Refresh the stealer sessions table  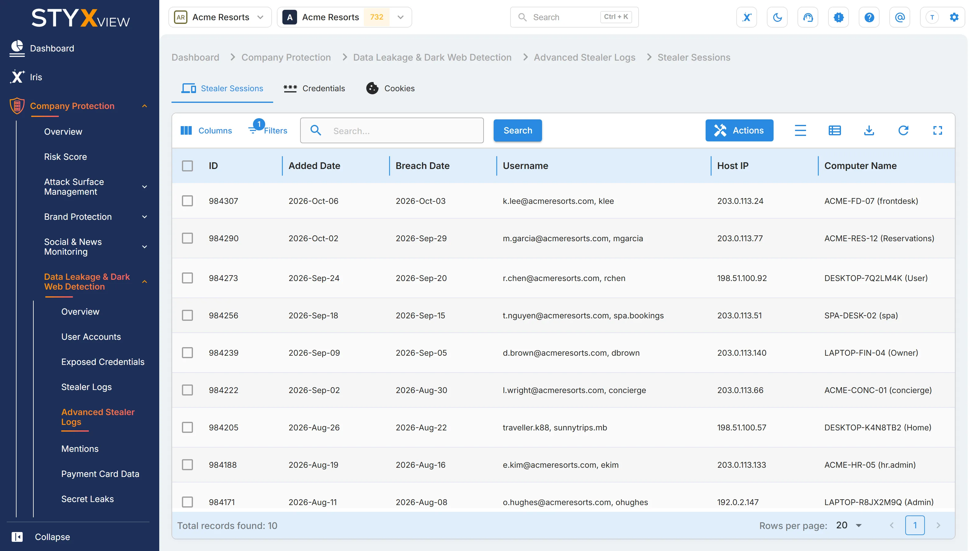(903, 130)
